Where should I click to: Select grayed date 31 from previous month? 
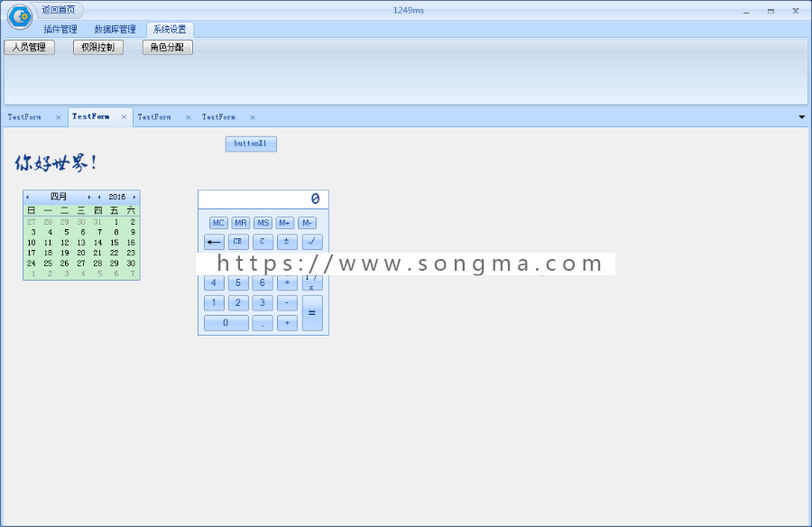pos(97,222)
